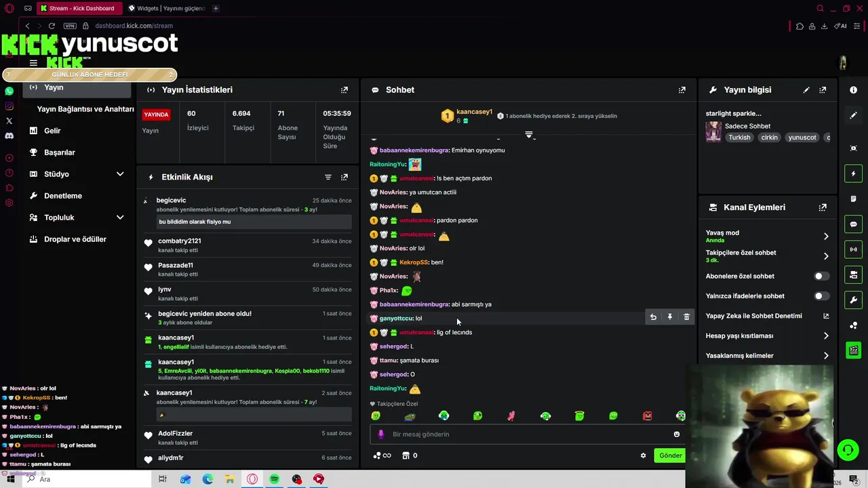Click the green clapperboard icon in the sidebar
The width and height of the screenshot is (868, 488).
pos(854,350)
